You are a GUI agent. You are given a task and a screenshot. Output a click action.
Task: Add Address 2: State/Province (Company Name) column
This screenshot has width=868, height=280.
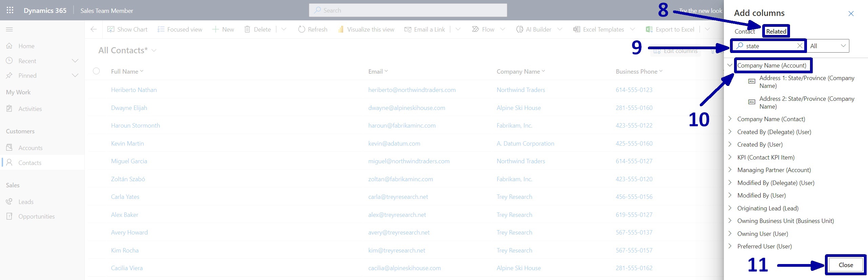click(x=806, y=102)
